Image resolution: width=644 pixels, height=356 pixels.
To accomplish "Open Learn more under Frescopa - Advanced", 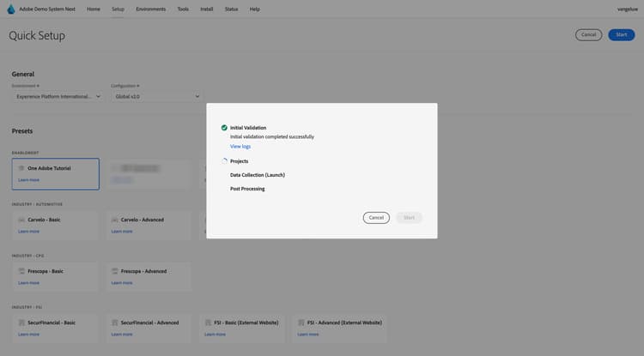I will pyautogui.click(x=122, y=283).
